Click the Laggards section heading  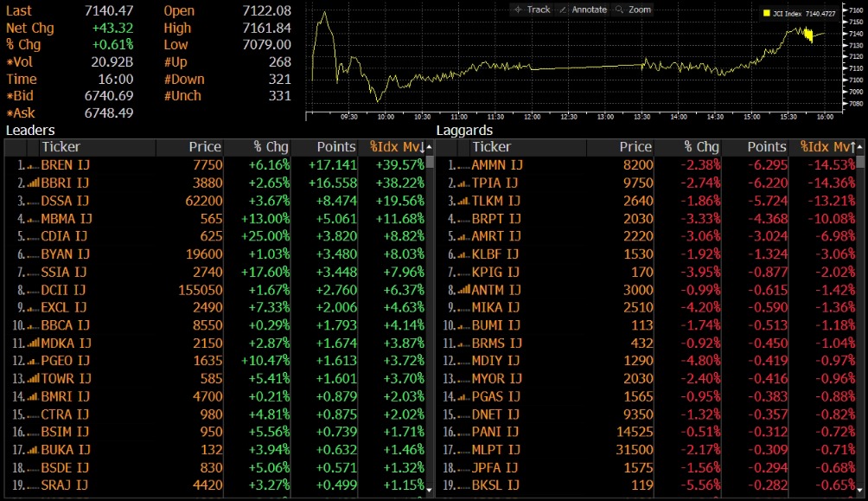(464, 131)
